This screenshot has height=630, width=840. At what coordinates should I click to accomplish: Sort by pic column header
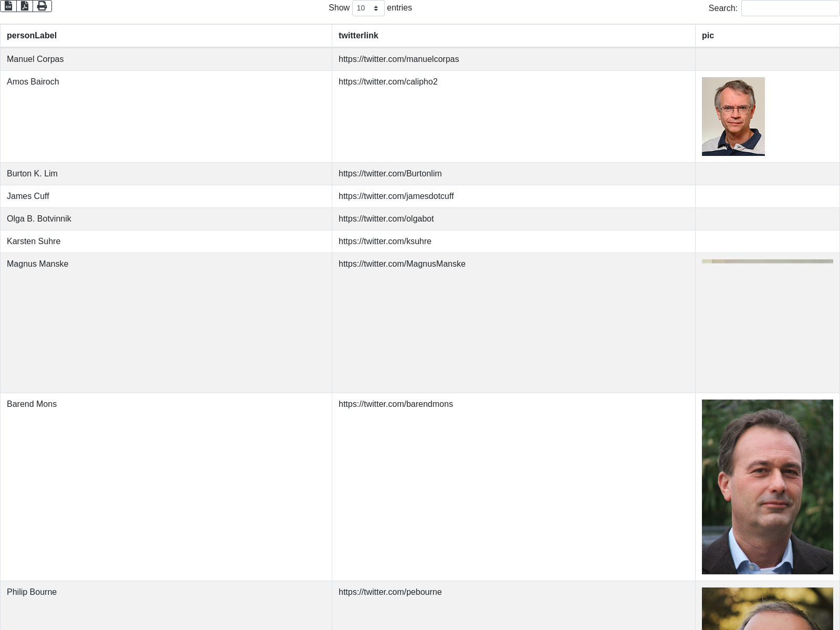(708, 36)
